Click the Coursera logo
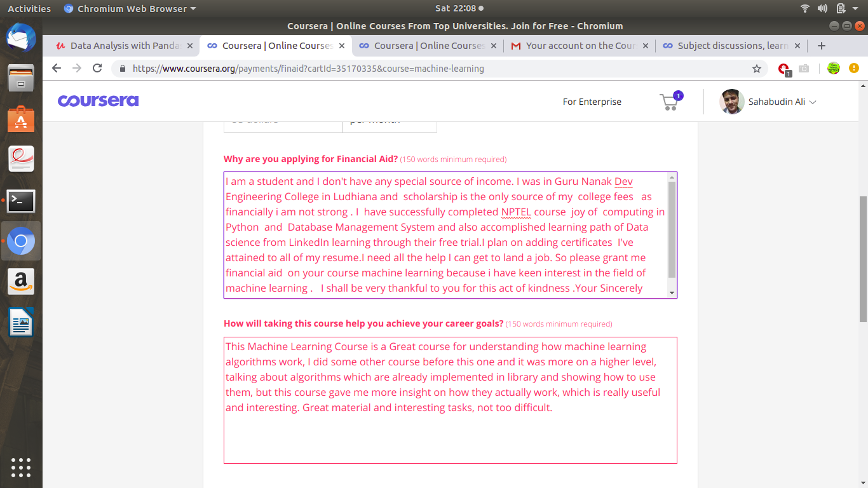Image resolution: width=868 pixels, height=488 pixels. point(98,101)
